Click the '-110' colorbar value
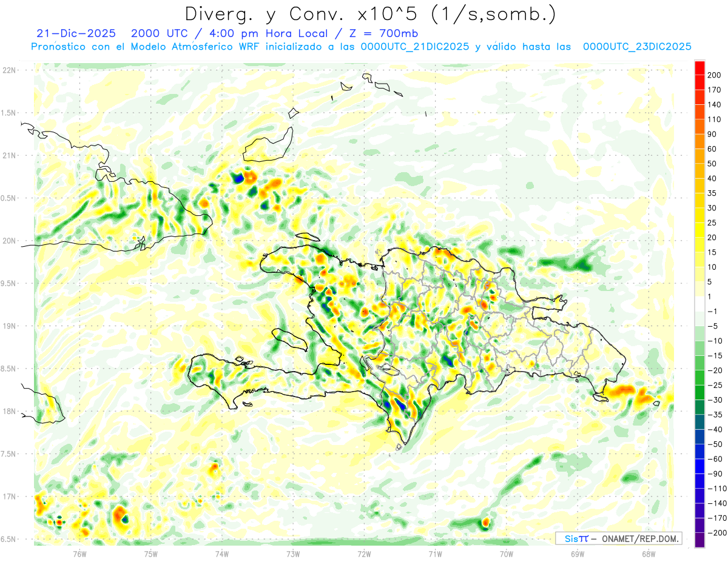 [x=718, y=489]
